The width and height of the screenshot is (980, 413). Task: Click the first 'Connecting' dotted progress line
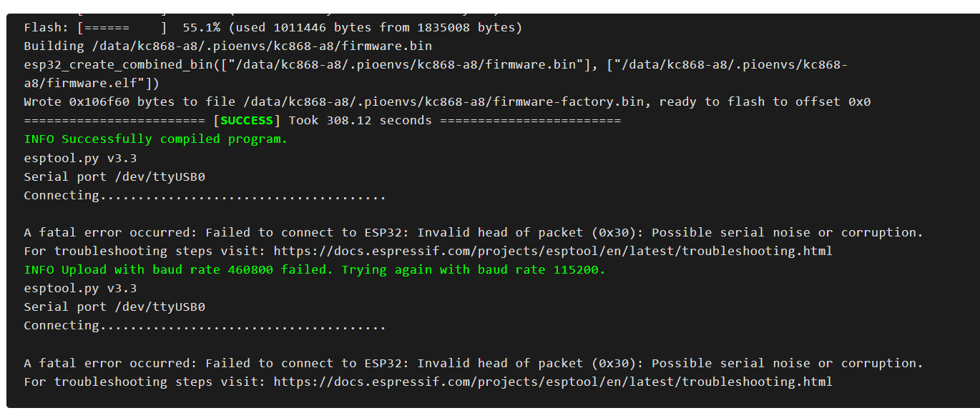coord(205,196)
